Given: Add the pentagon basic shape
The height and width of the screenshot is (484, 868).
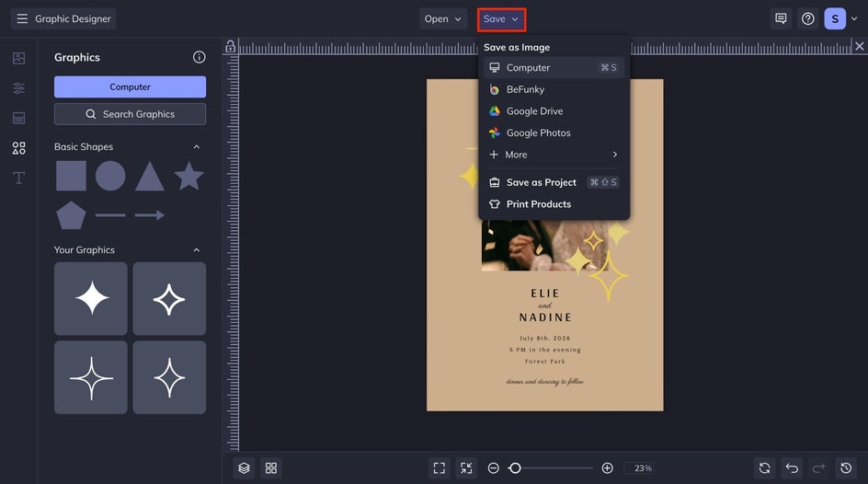Looking at the screenshot, I should [71, 215].
